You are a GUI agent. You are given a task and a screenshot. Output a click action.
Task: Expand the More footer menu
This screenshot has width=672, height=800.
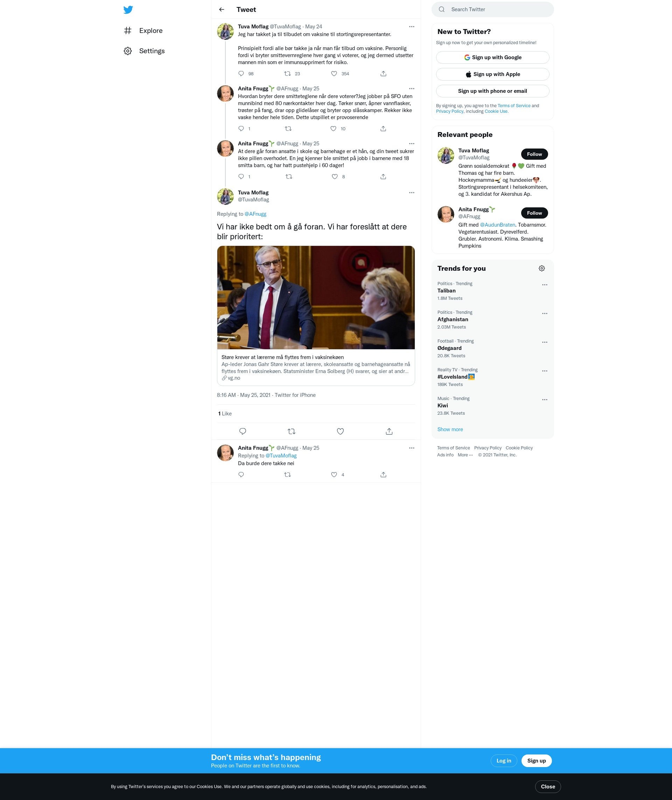tap(465, 455)
